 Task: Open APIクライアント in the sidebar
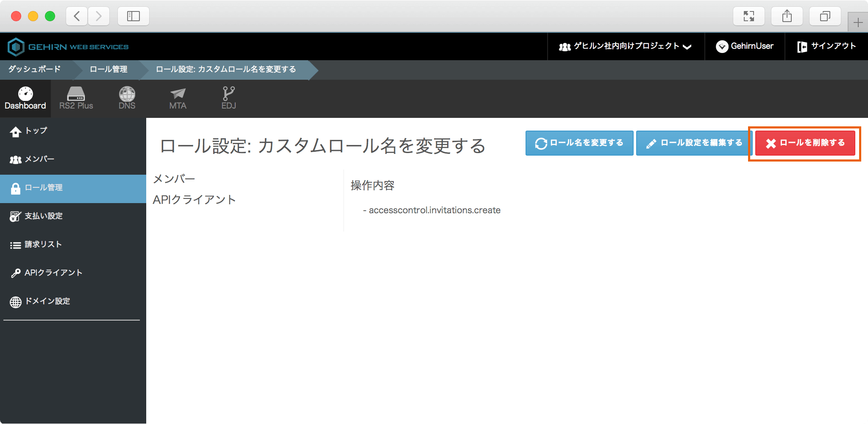coord(53,273)
